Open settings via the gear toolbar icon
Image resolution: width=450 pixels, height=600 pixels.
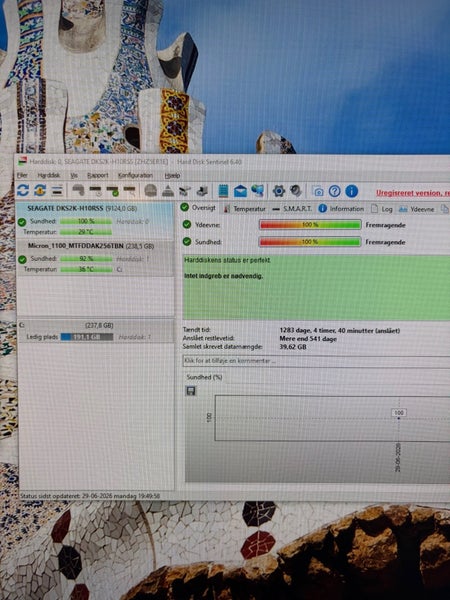[x=279, y=191]
